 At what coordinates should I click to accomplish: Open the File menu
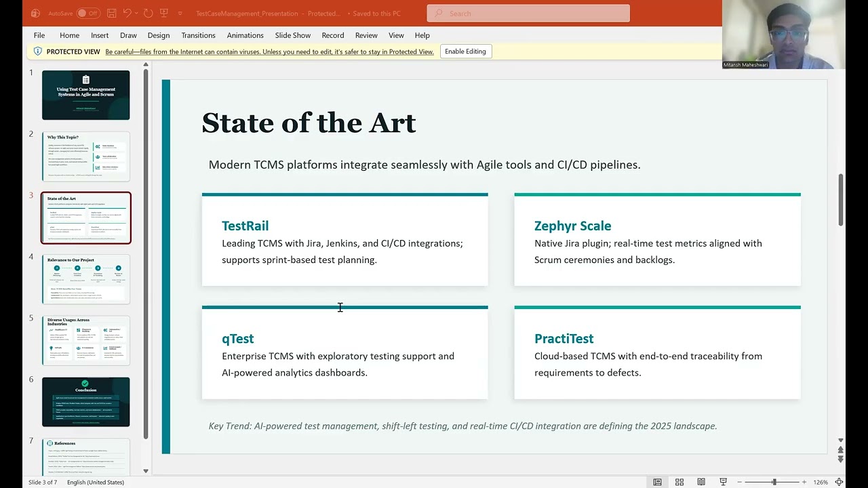(x=39, y=35)
